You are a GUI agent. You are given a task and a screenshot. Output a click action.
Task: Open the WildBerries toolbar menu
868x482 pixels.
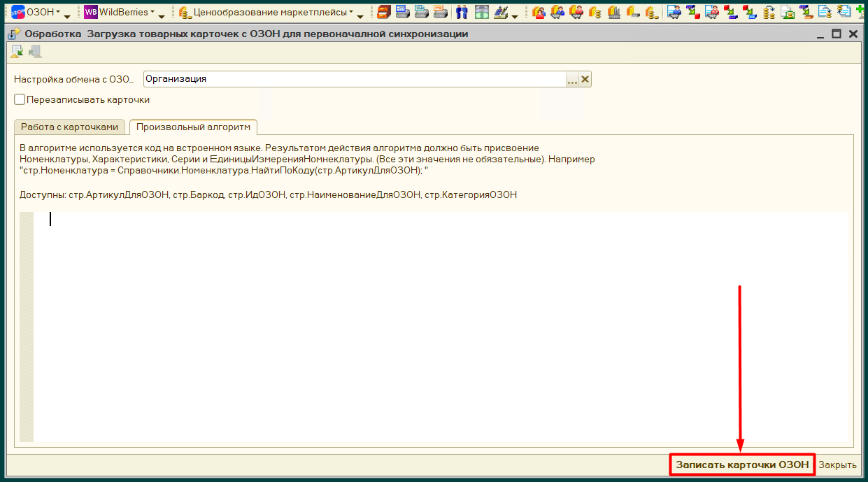120,13
